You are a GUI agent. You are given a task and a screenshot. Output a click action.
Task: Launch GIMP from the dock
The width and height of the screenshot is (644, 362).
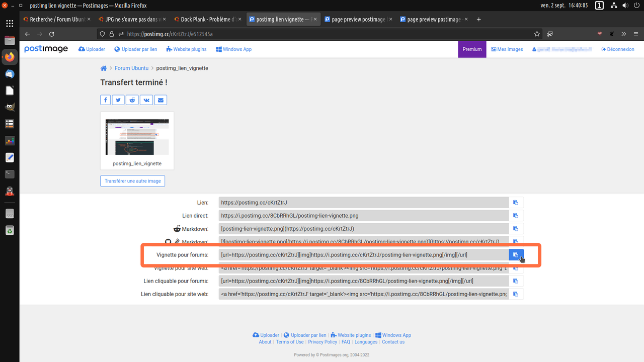10,107
